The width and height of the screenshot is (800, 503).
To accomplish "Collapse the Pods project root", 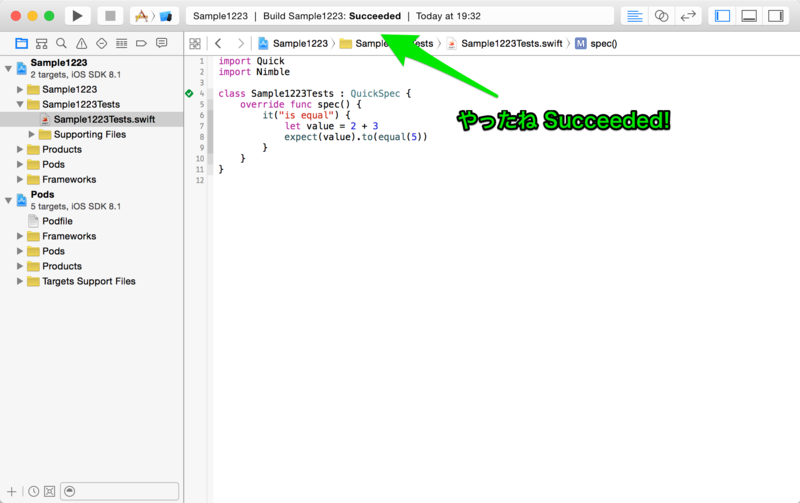I will coord(8,200).
